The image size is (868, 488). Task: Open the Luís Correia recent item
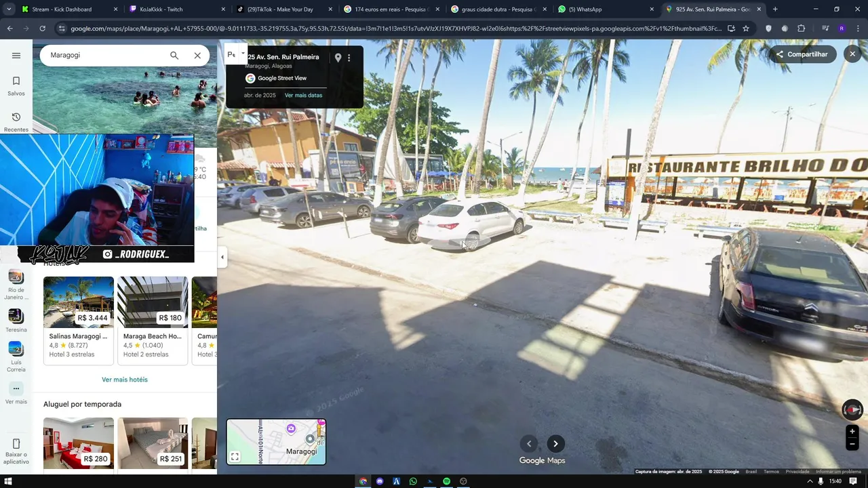click(16, 357)
